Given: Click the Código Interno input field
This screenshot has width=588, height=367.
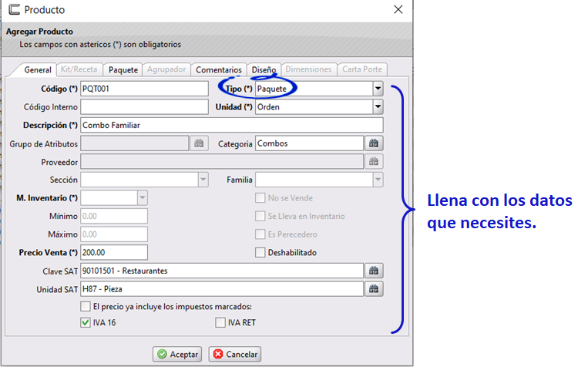Looking at the screenshot, I should pos(144,107).
